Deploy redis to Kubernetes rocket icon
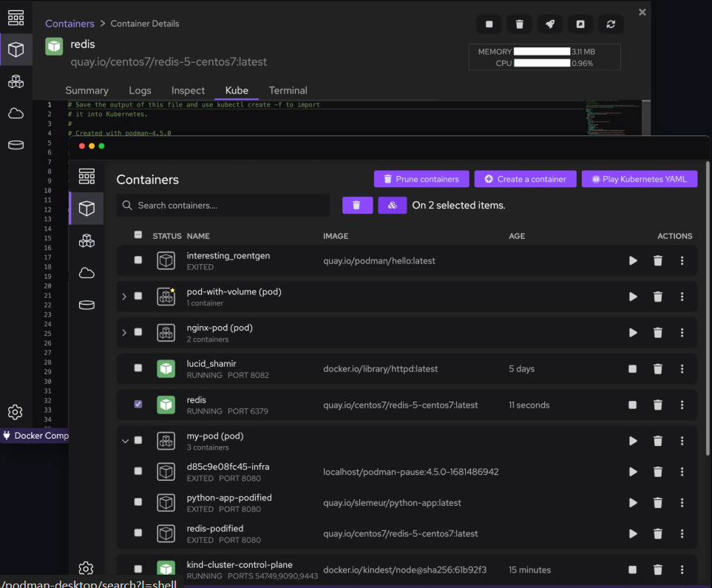The image size is (712, 588). 550,24
